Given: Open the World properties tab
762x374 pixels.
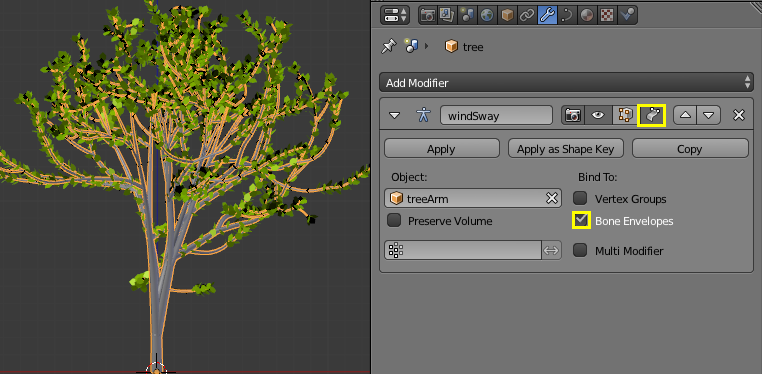Looking at the screenshot, I should [x=487, y=16].
